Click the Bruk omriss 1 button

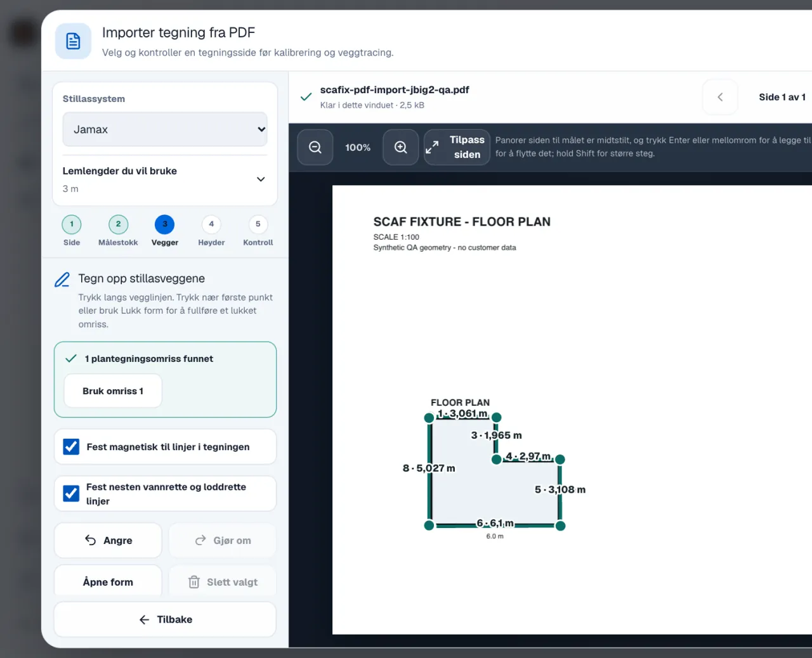(x=113, y=391)
